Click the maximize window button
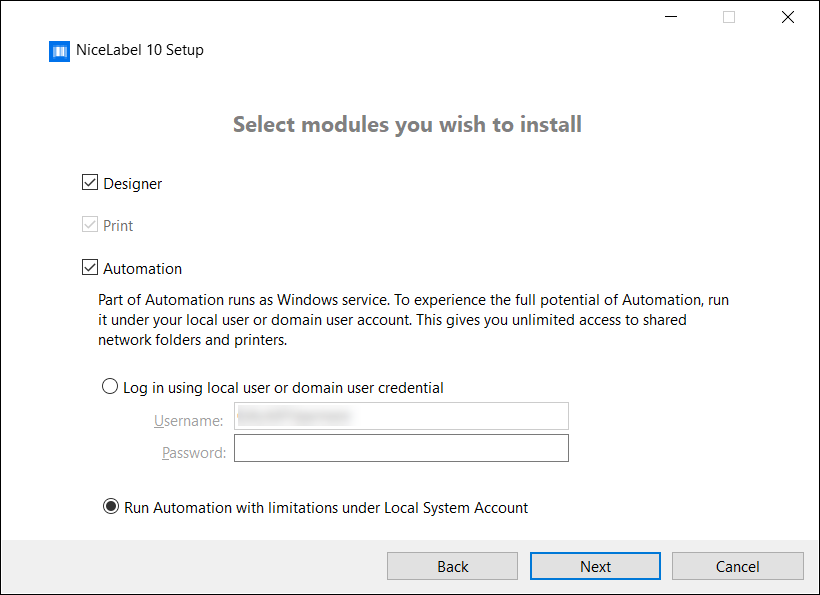 (729, 17)
